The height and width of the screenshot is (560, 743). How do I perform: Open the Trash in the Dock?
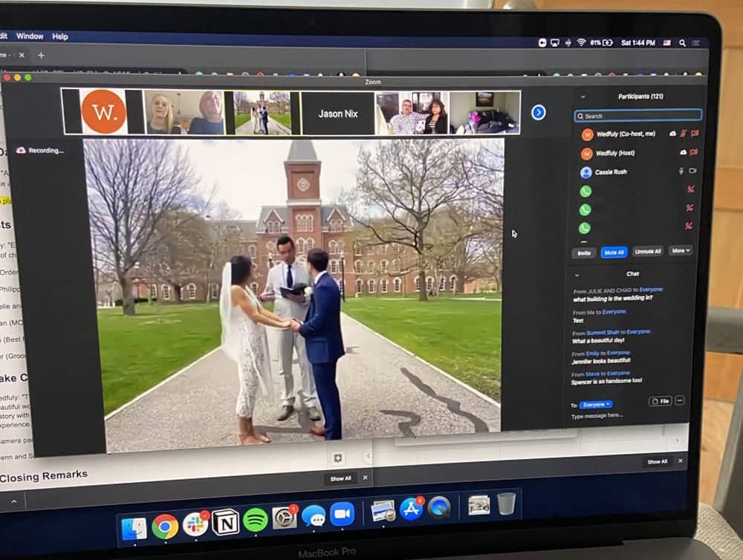pos(507,503)
